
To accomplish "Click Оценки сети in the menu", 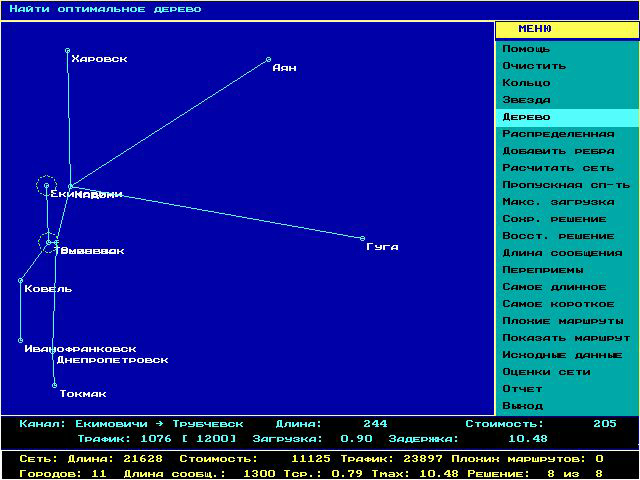I will coord(567,372).
